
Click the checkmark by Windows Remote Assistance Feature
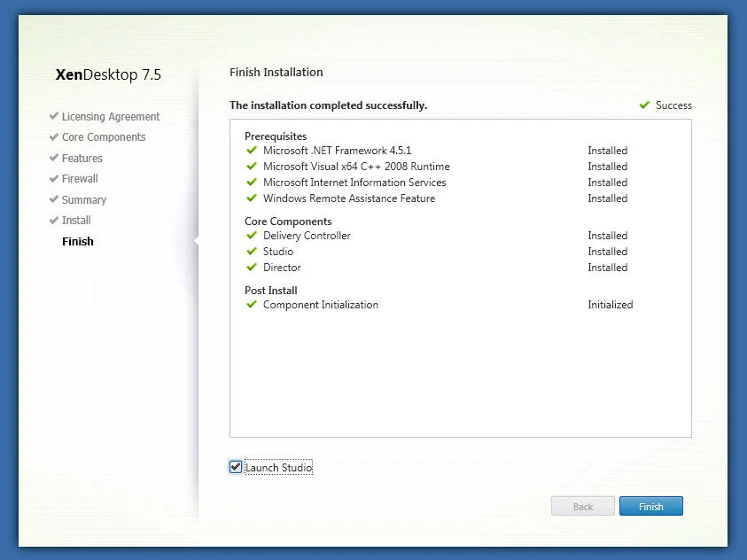(x=252, y=198)
